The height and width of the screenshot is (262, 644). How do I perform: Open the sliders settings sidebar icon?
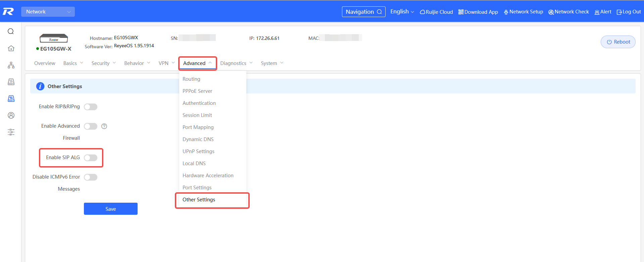pyautogui.click(x=11, y=132)
